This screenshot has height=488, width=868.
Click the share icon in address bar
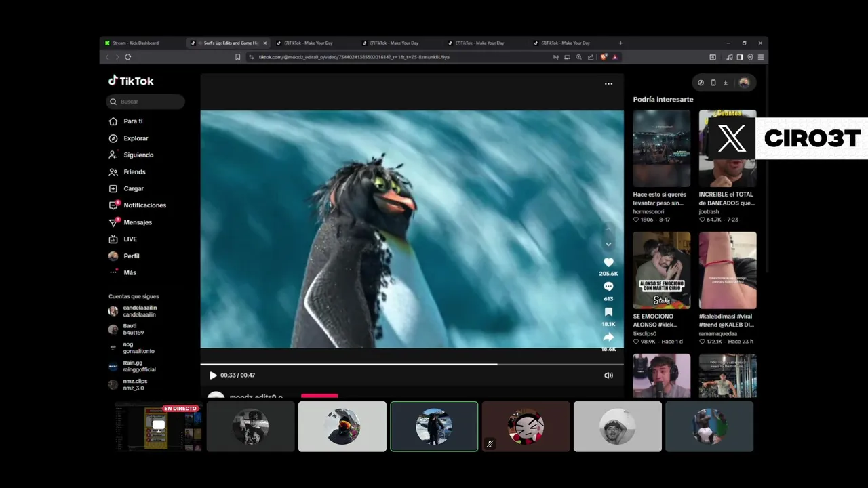591,57
